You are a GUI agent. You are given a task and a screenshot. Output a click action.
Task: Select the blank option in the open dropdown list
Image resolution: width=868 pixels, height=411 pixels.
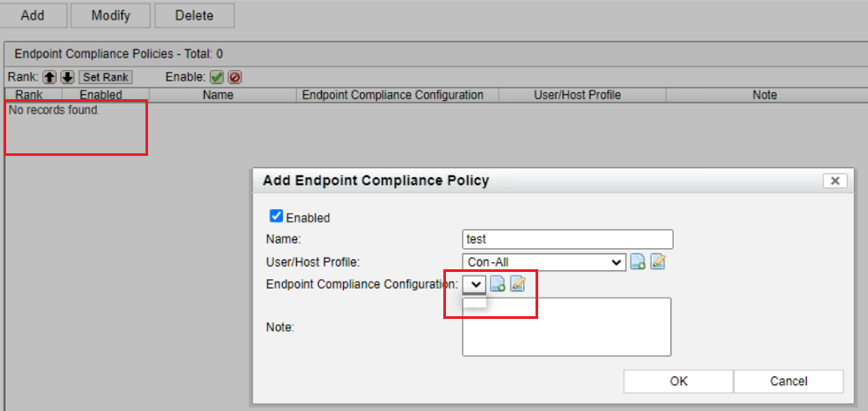pyautogui.click(x=475, y=302)
